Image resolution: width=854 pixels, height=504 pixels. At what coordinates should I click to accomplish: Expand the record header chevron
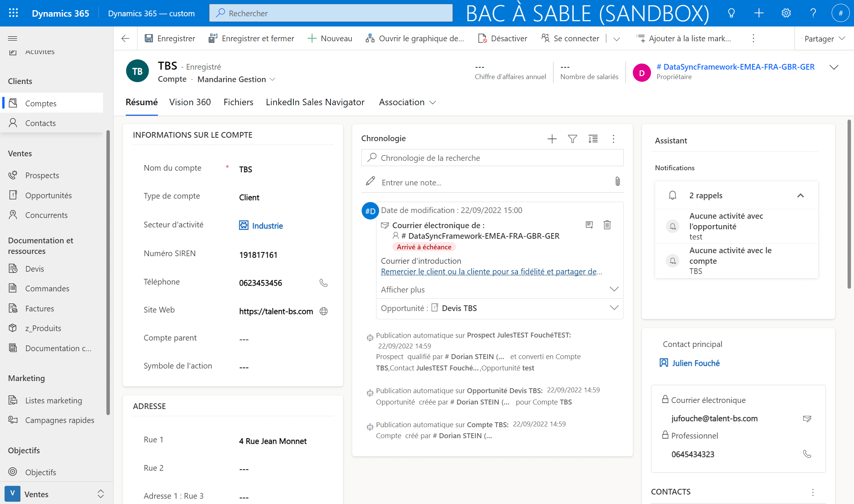(834, 67)
